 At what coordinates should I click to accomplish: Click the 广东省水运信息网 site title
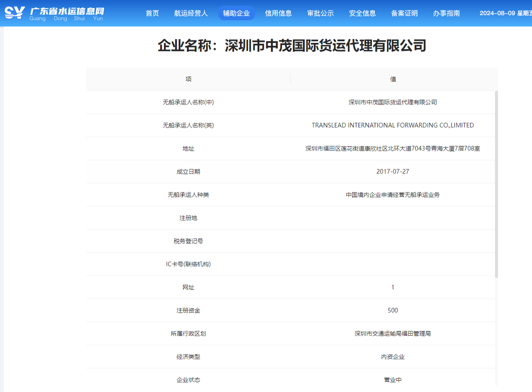tap(67, 11)
